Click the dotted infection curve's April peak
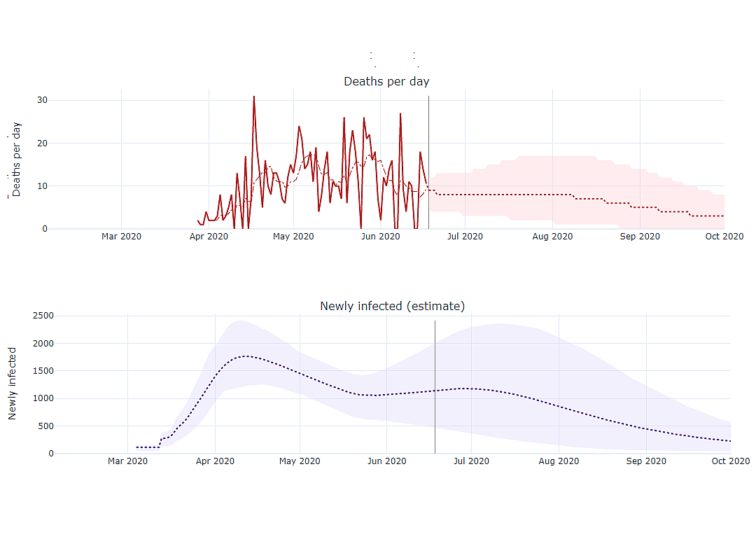Screen dimensions: 756x539 point(246,356)
